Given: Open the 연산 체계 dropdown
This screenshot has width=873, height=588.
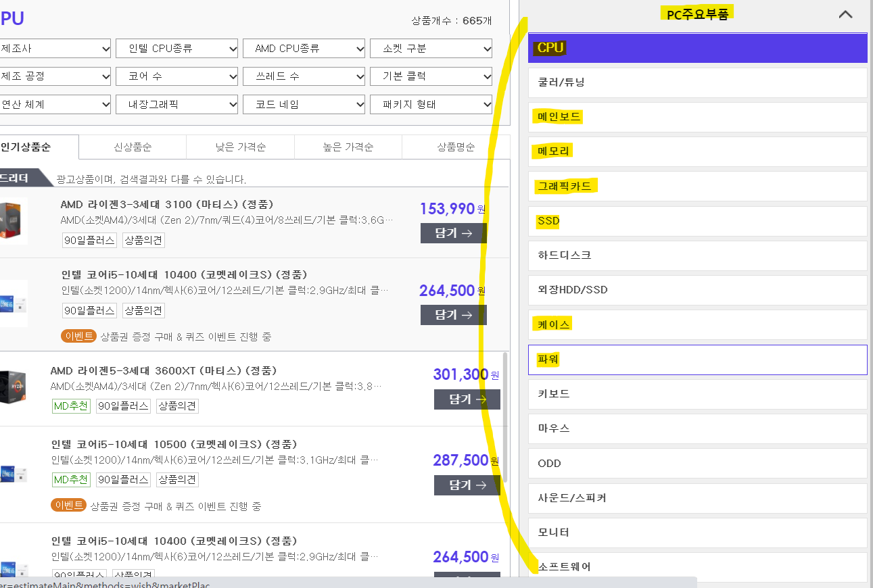Looking at the screenshot, I should (55, 104).
